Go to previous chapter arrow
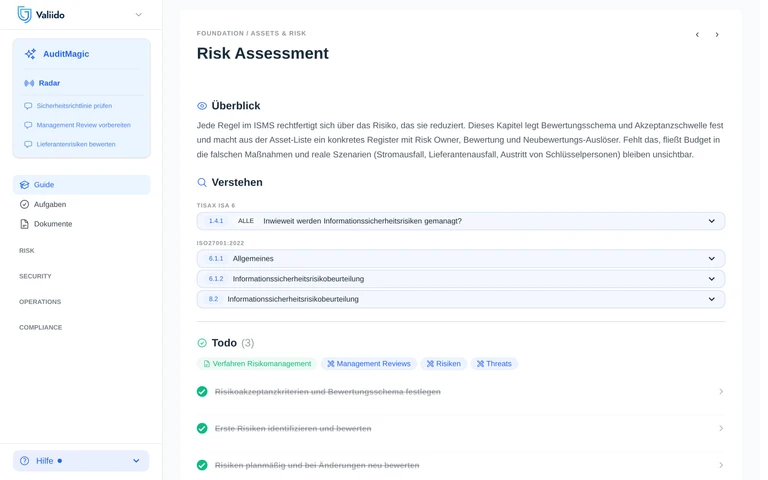This screenshot has width=768, height=480. (x=697, y=35)
